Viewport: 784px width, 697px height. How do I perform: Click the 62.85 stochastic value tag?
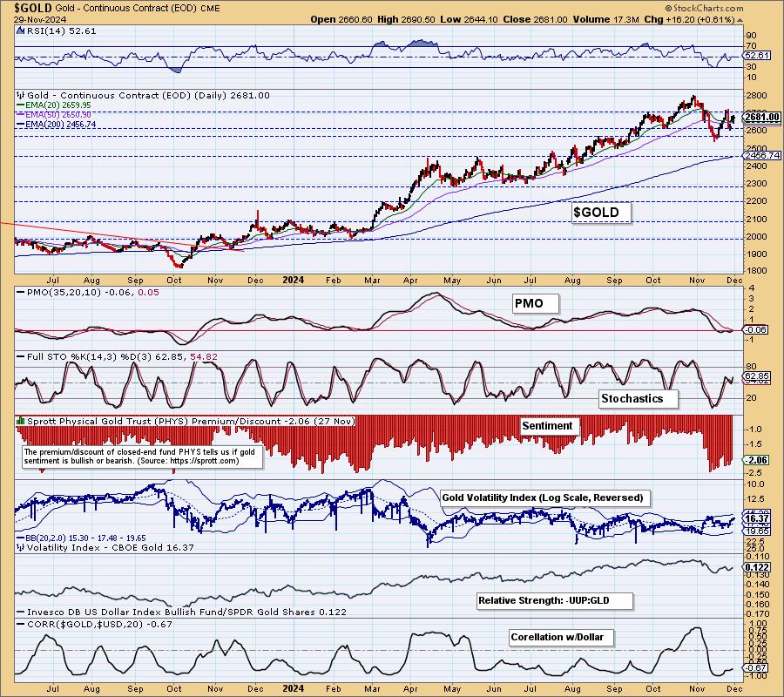point(756,376)
